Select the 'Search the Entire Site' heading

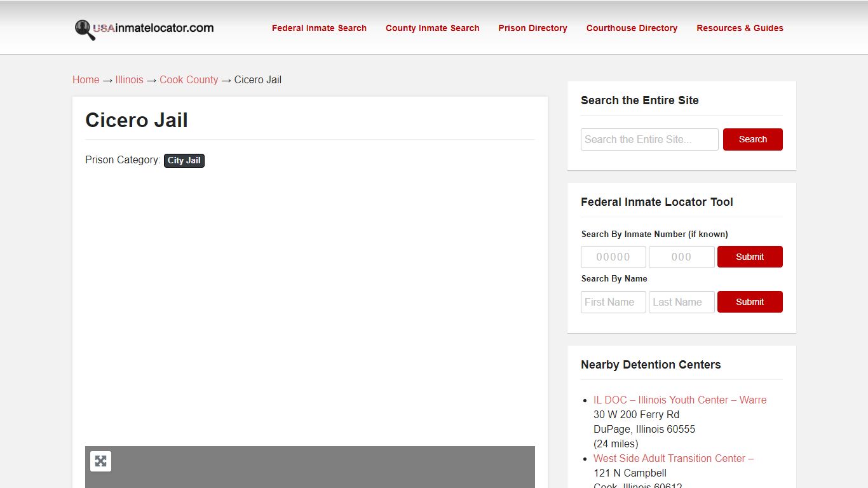click(x=640, y=100)
